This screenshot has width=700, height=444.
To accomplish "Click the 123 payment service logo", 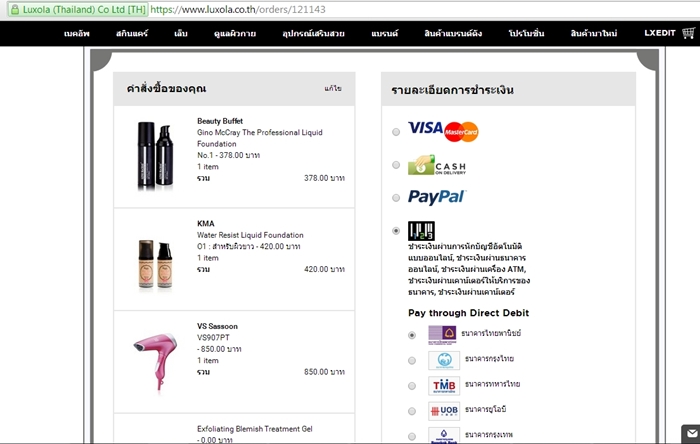I will [421, 231].
